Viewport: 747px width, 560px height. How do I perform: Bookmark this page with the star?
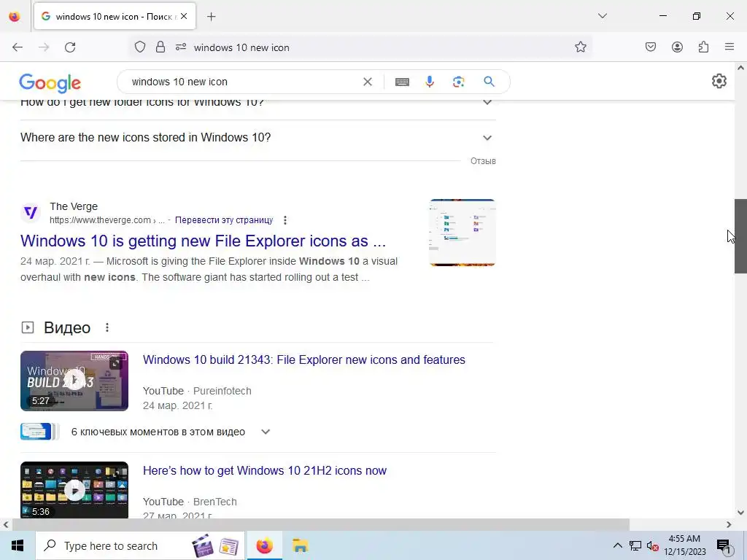tap(580, 47)
